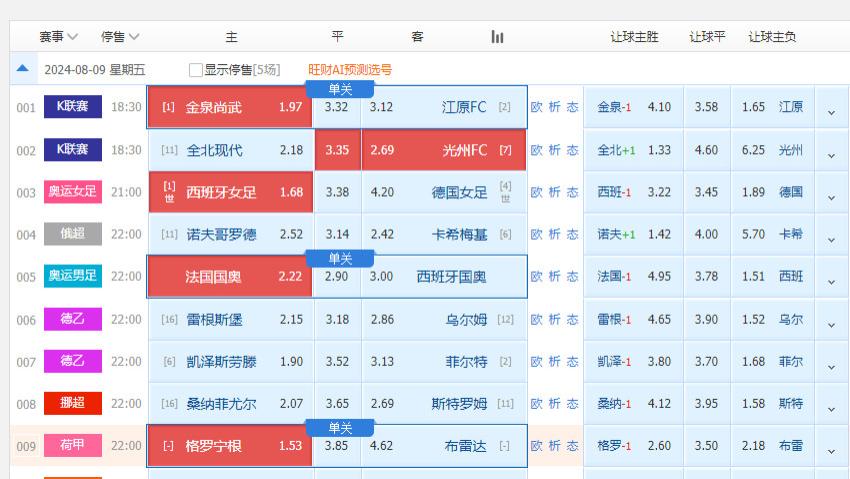The width and height of the screenshot is (850, 479).
Task: Expand row 008 桑纳菲尤尔 more options arrow
Action: pos(831,409)
